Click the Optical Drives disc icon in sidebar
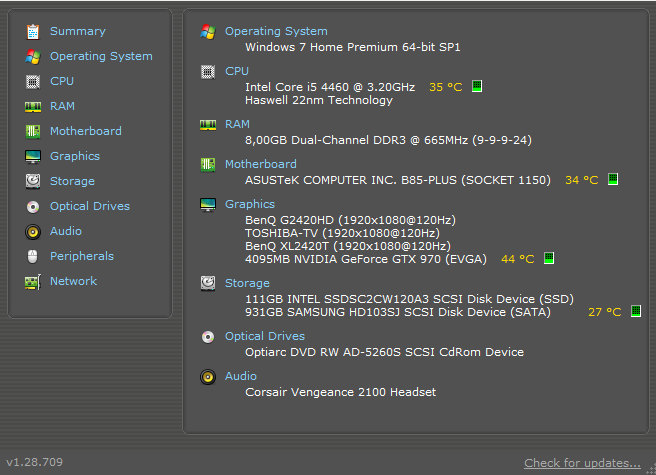Viewport: 656px width, 475px height. tap(33, 207)
